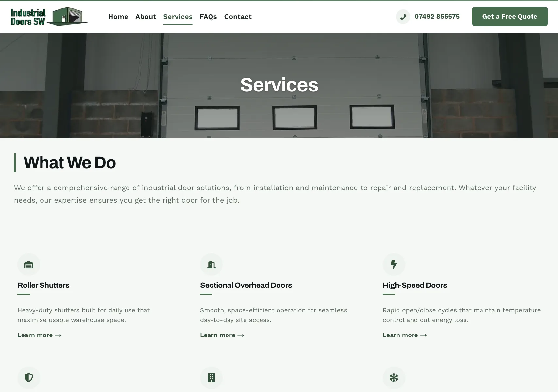This screenshot has width=558, height=392.
Task: Open the Home menu item
Action: pos(118,17)
